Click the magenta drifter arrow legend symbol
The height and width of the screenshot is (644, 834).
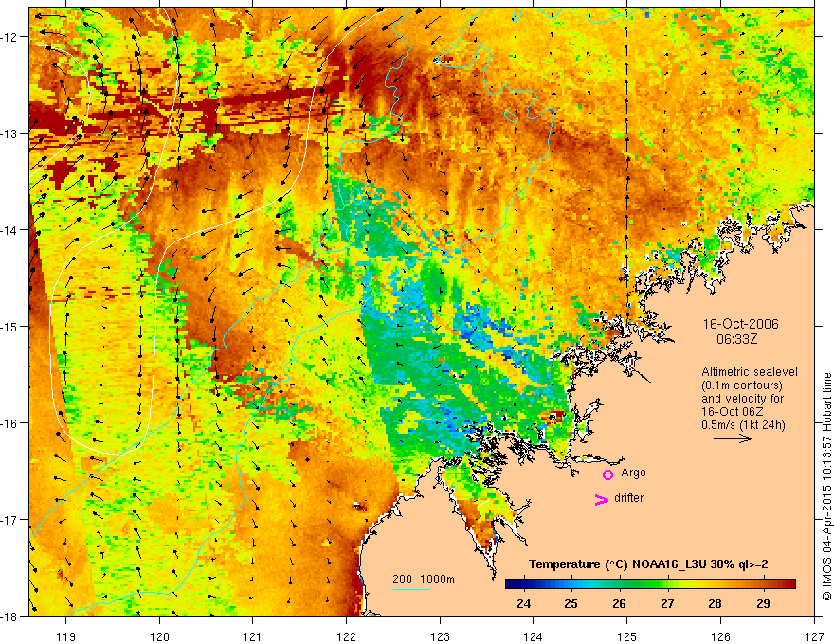[602, 499]
